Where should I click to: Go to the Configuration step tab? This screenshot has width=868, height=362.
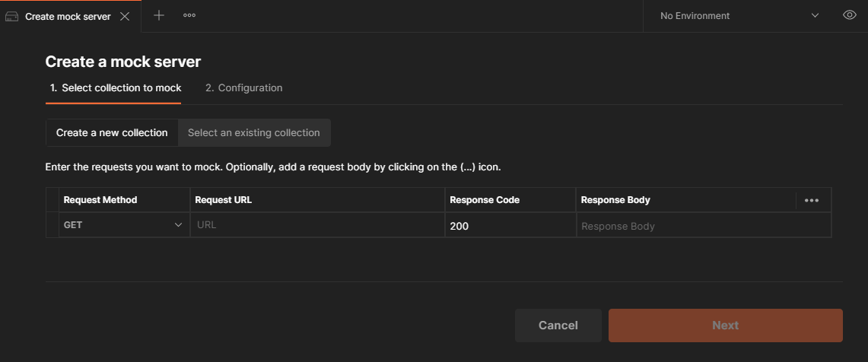pos(244,88)
